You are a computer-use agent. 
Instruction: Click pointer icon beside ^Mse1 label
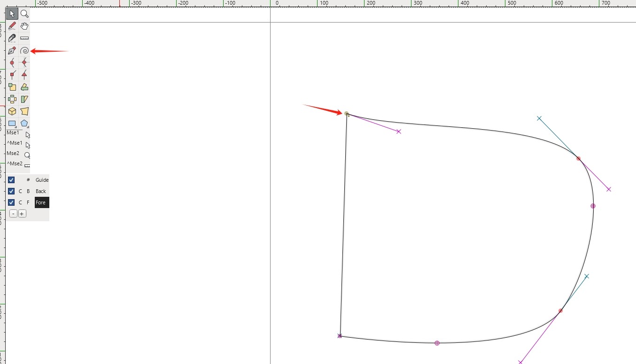[x=27, y=145]
